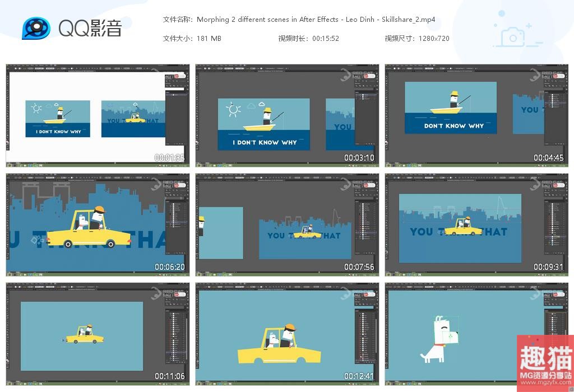Click the video dimensions value 1280x720
The width and height of the screenshot is (574, 392).
tap(433, 39)
